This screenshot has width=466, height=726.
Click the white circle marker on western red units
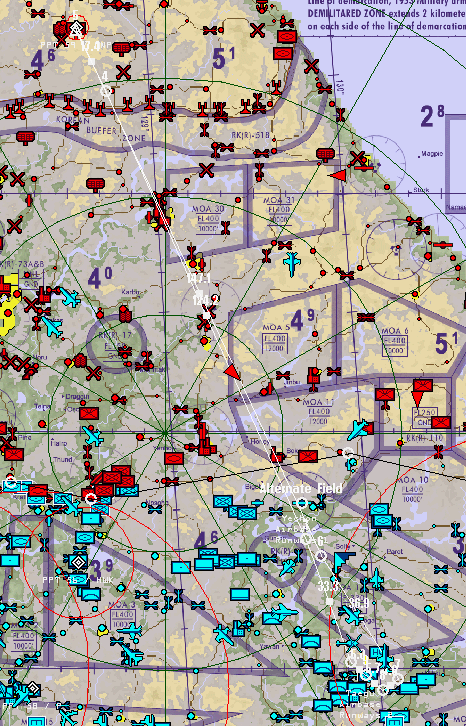click(91, 498)
